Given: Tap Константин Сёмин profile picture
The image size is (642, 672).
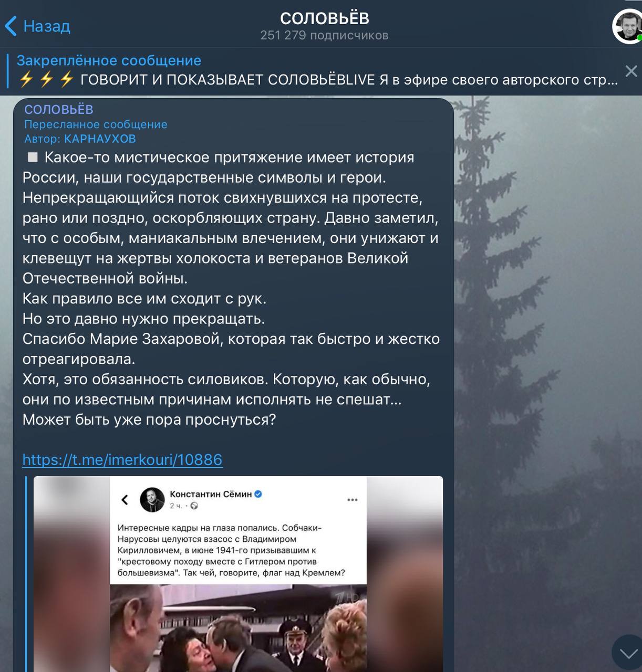Looking at the screenshot, I should (152, 499).
